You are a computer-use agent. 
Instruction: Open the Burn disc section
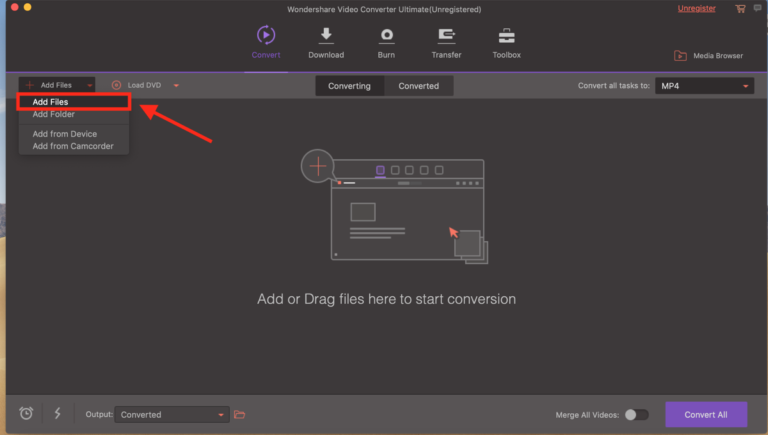386,36
